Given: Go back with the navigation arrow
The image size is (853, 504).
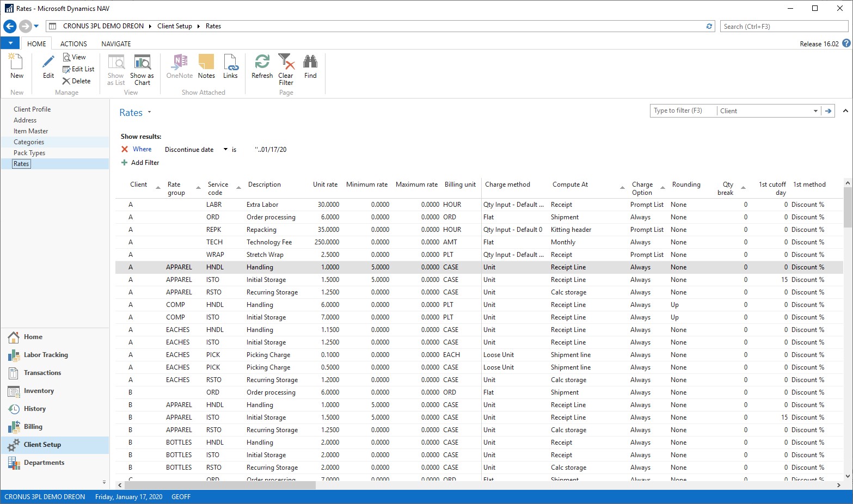Looking at the screenshot, I should (x=10, y=26).
